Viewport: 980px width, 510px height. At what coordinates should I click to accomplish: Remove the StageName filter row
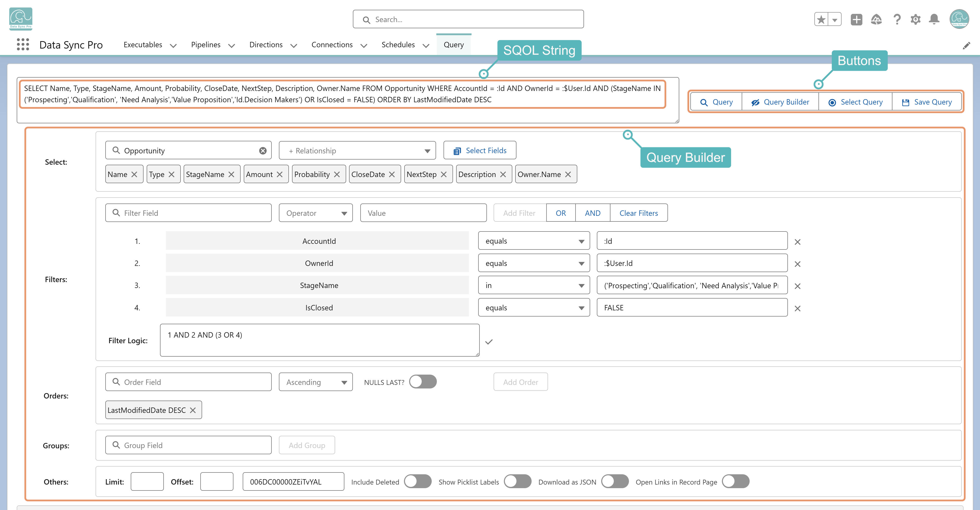(x=798, y=286)
